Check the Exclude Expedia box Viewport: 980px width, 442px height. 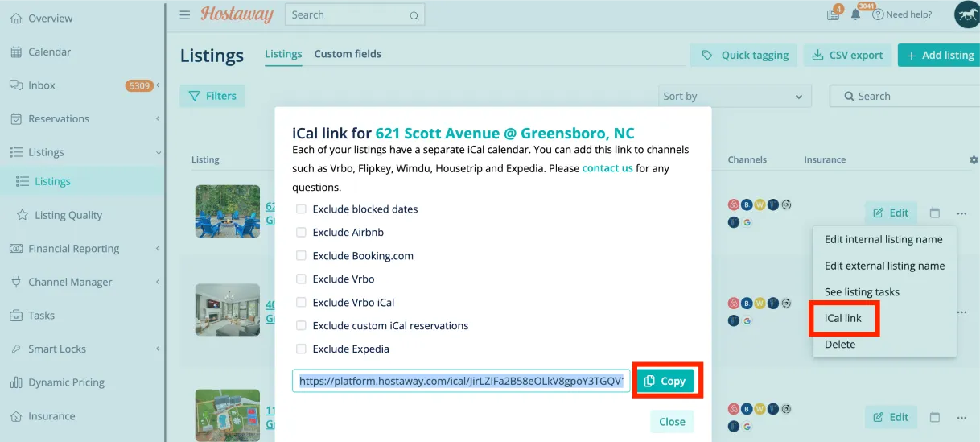[301, 349]
